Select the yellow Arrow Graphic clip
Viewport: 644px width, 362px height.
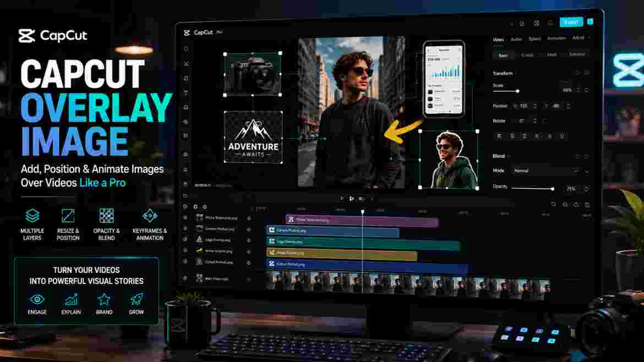click(x=342, y=253)
